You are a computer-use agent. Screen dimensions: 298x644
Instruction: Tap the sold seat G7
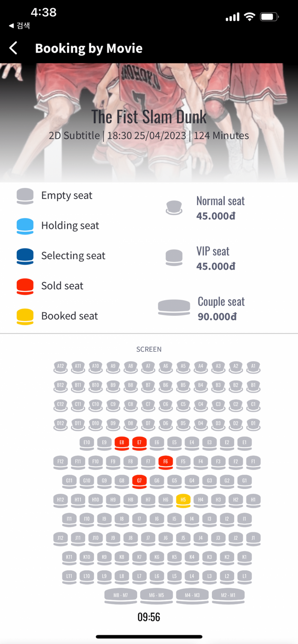tap(139, 481)
